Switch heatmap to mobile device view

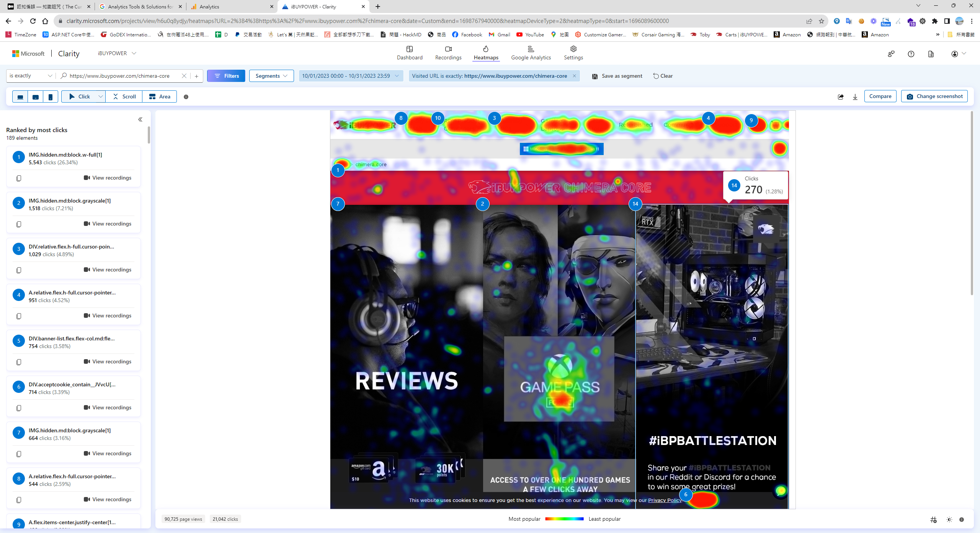(51, 97)
